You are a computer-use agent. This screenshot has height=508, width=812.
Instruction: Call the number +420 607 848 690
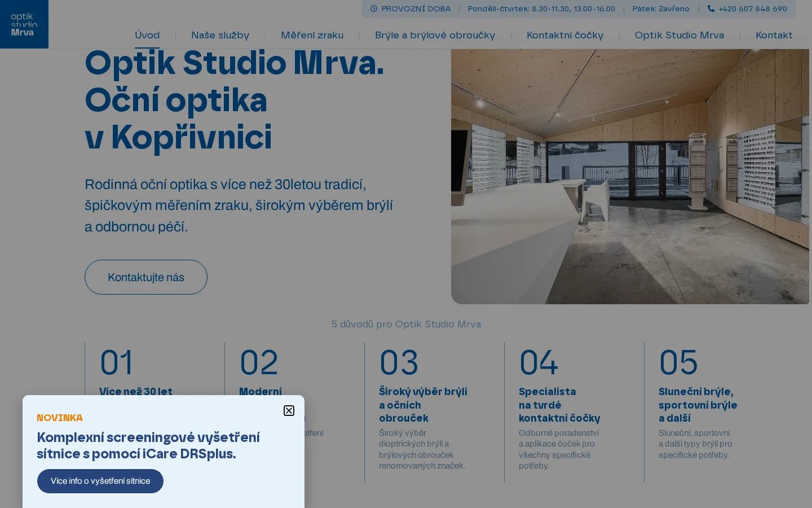click(x=753, y=8)
